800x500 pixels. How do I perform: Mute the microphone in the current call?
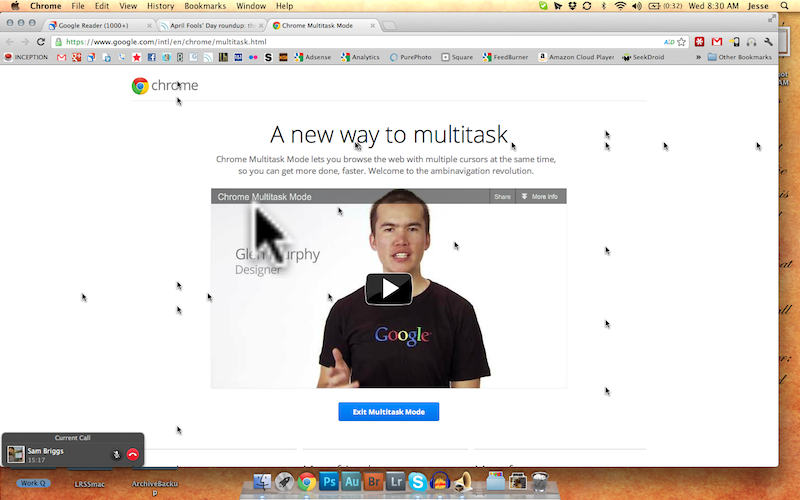(116, 454)
